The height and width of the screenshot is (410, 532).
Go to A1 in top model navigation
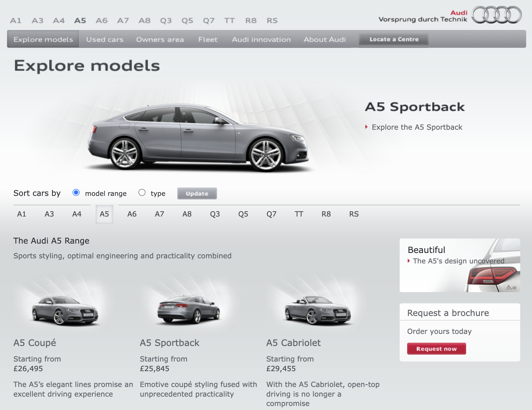coord(16,20)
